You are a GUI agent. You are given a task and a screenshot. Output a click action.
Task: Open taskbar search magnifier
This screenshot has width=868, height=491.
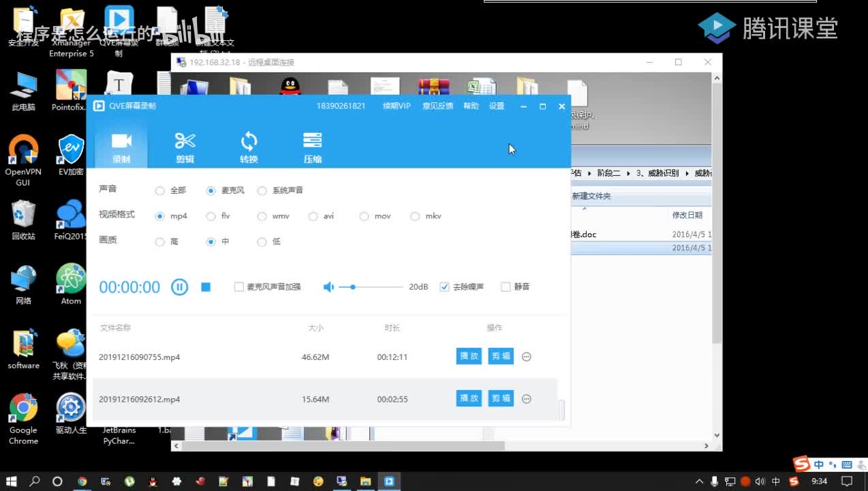[x=35, y=481]
